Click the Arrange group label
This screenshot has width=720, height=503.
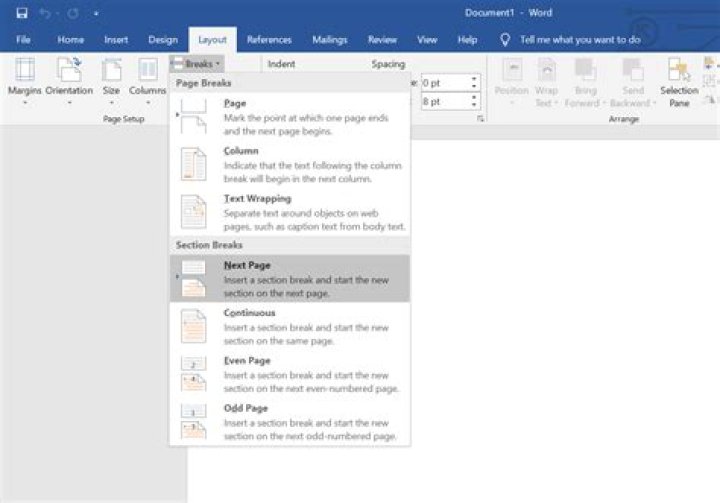[624, 119]
